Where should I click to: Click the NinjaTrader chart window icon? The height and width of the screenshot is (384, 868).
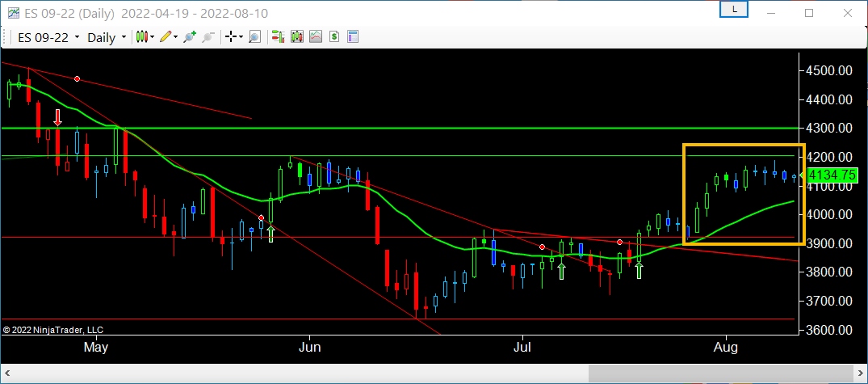coord(13,13)
